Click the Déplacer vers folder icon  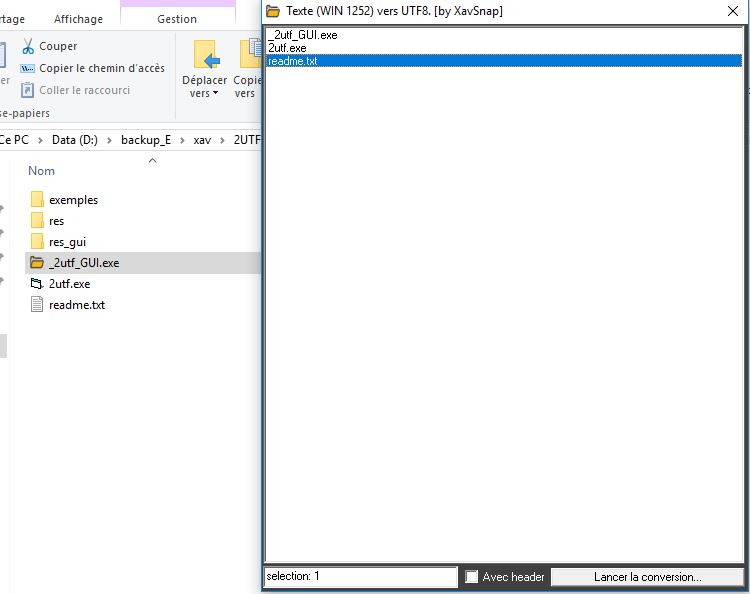205,55
